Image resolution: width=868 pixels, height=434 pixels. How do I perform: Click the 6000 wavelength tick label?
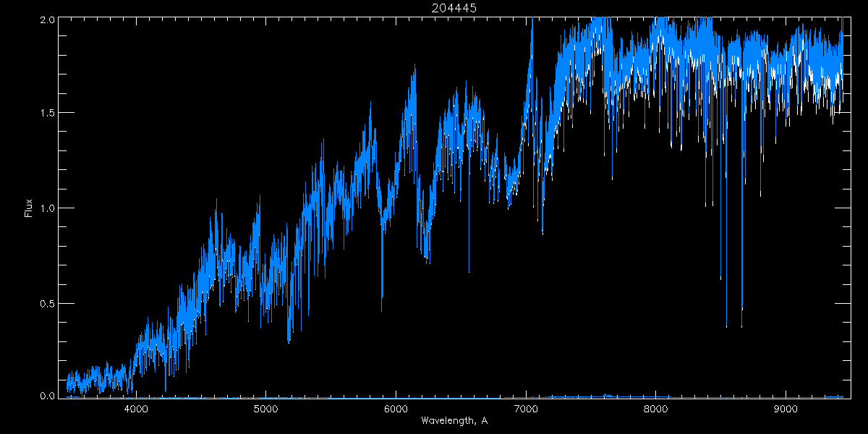pos(396,409)
